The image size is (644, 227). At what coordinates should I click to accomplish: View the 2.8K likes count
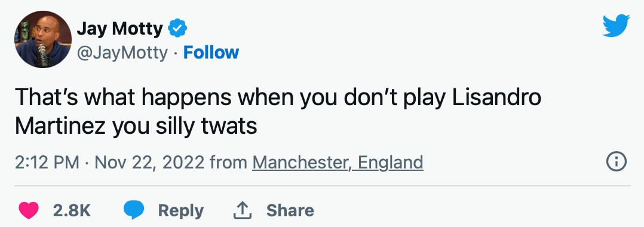pos(72,211)
